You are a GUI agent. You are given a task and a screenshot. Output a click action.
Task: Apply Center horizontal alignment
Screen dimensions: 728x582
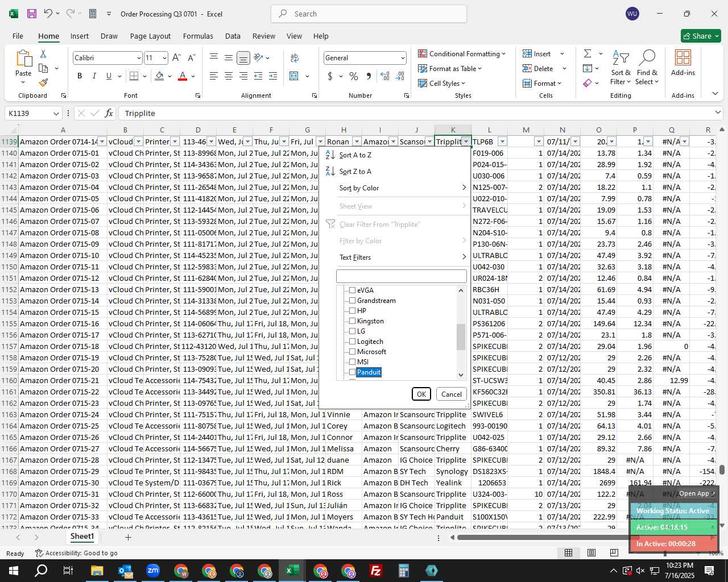click(228, 76)
